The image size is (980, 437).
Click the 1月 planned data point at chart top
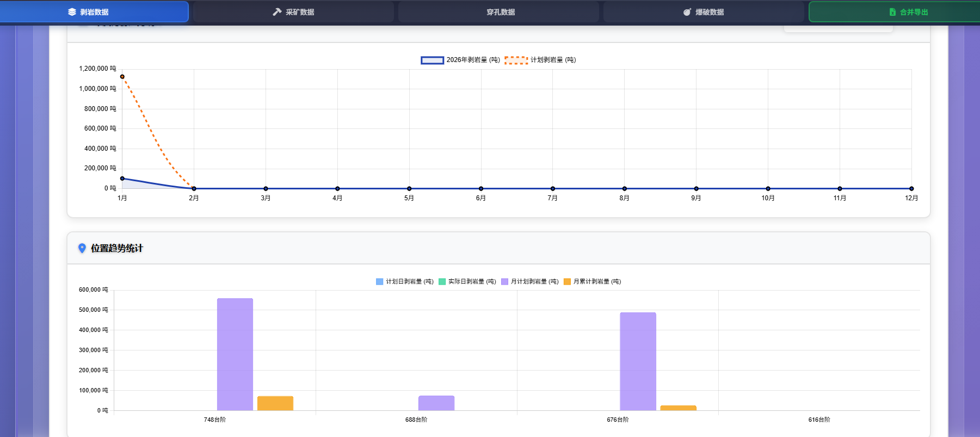pos(122,77)
